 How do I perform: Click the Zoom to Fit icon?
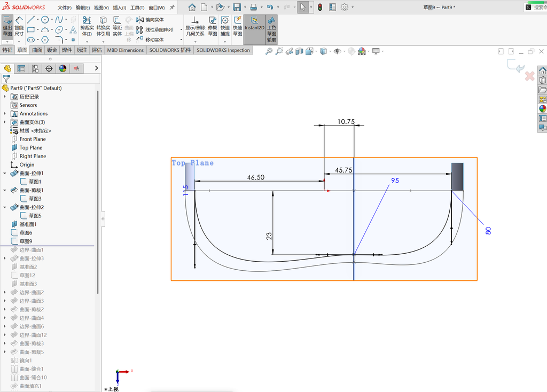[x=269, y=51]
